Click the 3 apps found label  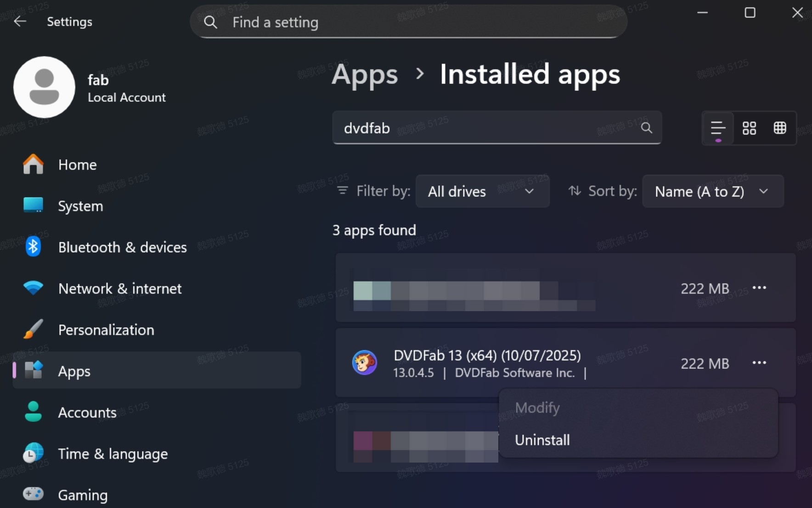[x=374, y=230]
